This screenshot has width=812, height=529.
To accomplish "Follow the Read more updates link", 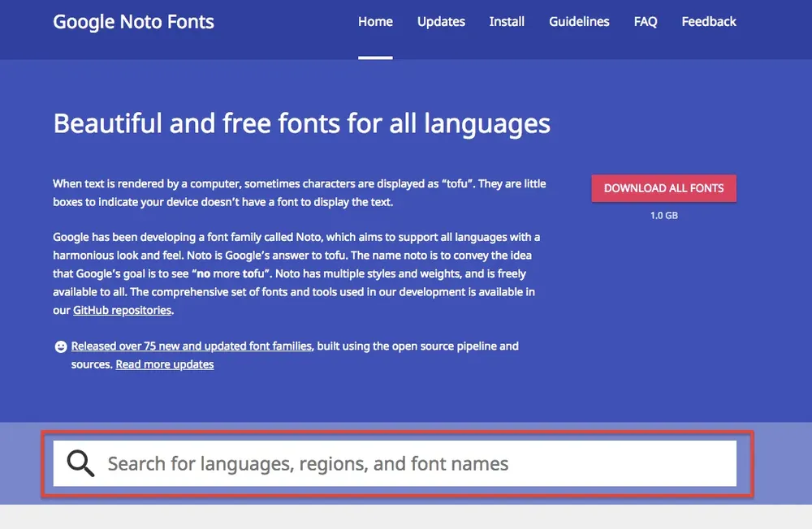I will pyautogui.click(x=165, y=364).
